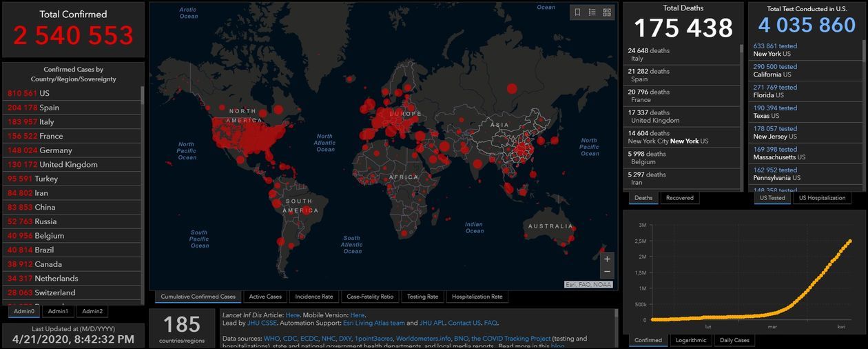Viewport: 868px width, 349px height.
Task: Zoom out of the map with minus
Action: (607, 272)
